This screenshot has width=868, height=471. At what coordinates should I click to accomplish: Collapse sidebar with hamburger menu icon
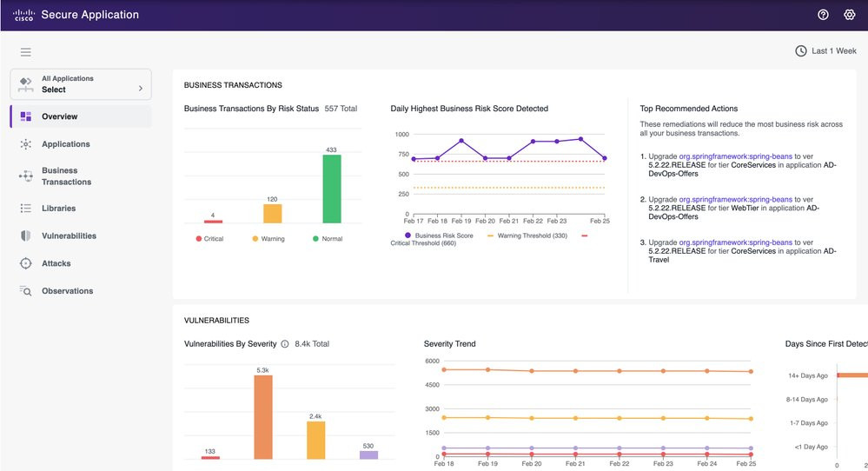tap(25, 52)
